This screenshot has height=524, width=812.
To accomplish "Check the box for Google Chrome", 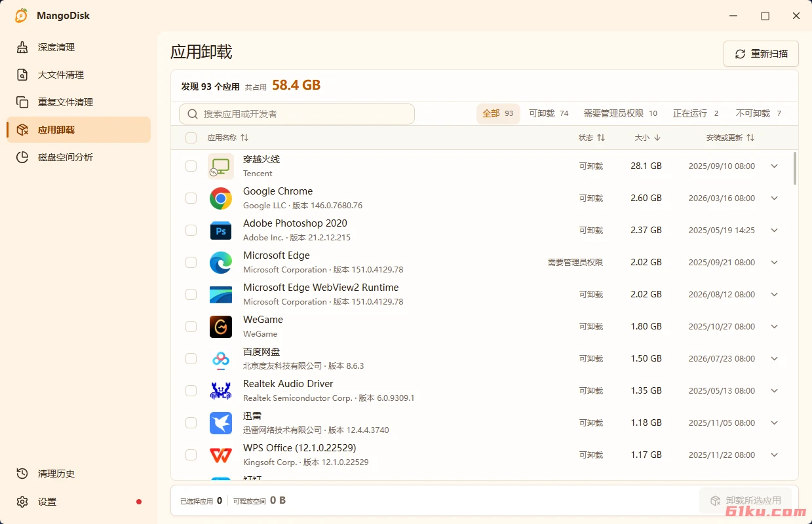I will click(x=191, y=198).
